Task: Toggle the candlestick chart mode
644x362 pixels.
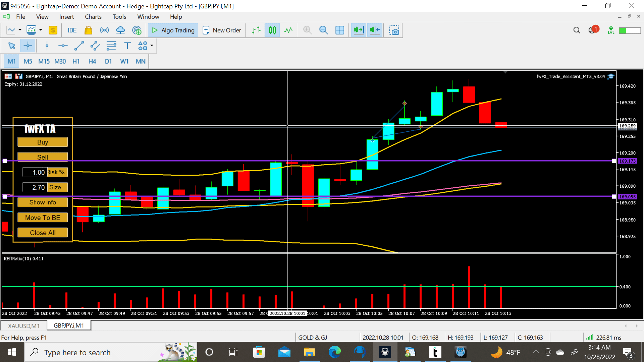Action: point(272,30)
